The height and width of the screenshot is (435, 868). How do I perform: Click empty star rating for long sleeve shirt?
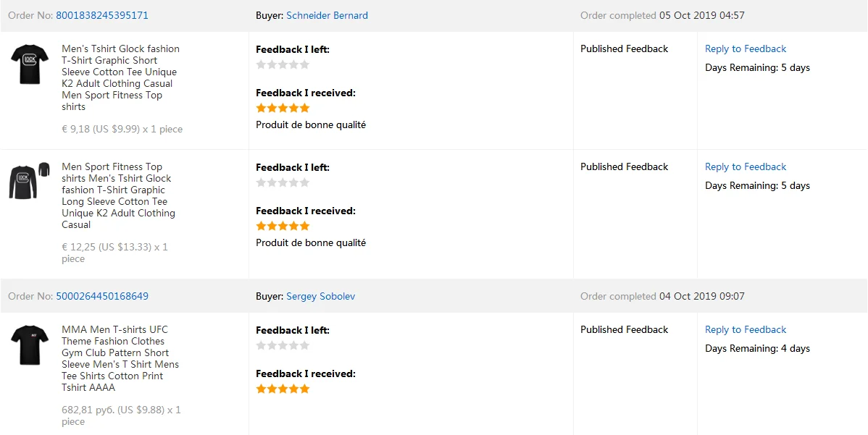coord(283,182)
